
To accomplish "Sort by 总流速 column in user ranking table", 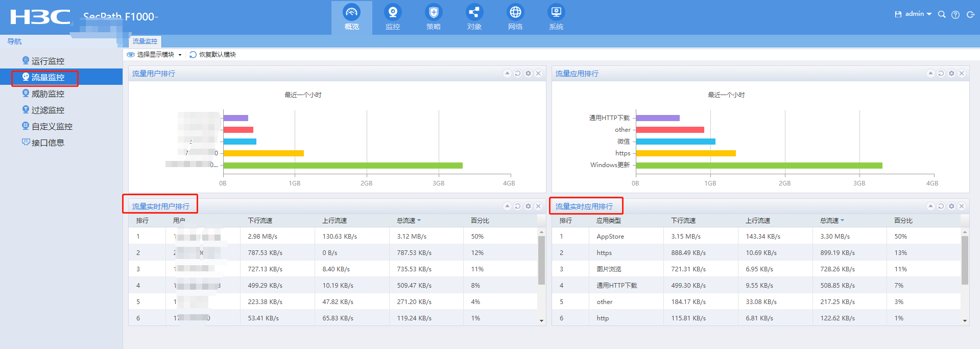I will click(408, 221).
